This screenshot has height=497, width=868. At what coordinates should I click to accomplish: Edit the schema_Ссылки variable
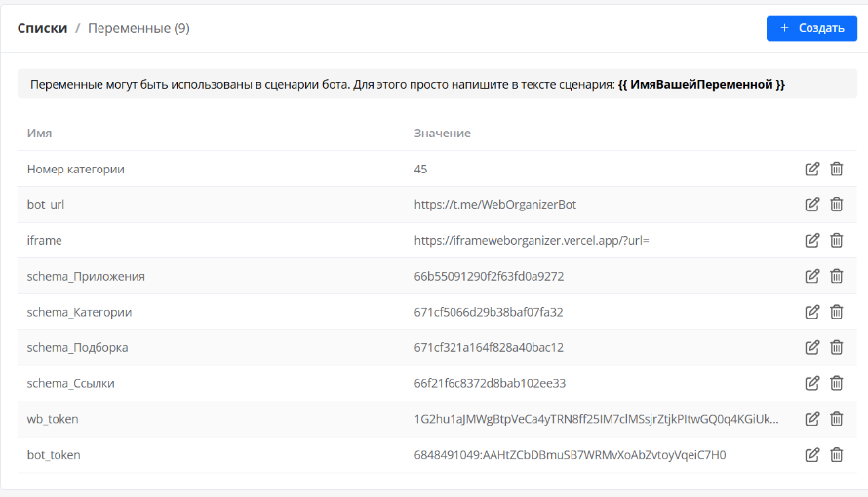click(x=811, y=383)
